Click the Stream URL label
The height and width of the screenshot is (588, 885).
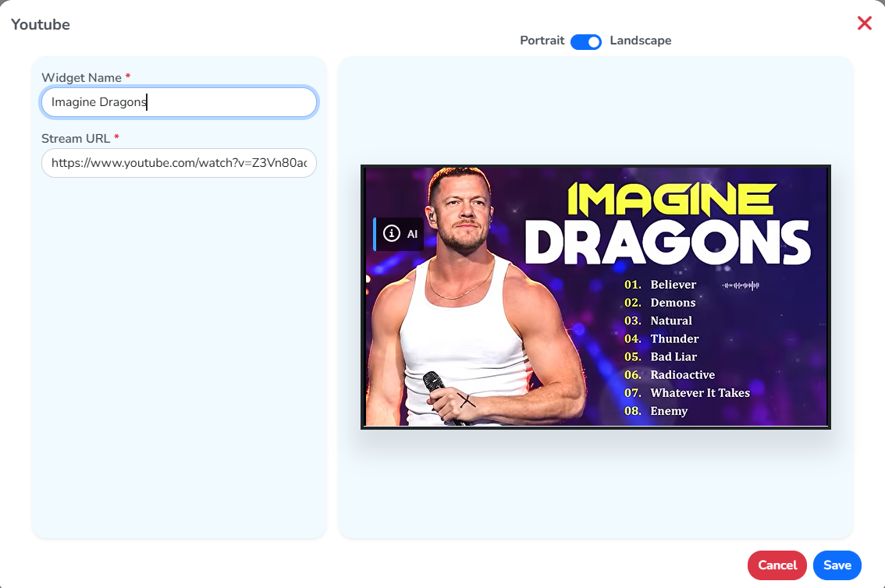tap(76, 138)
